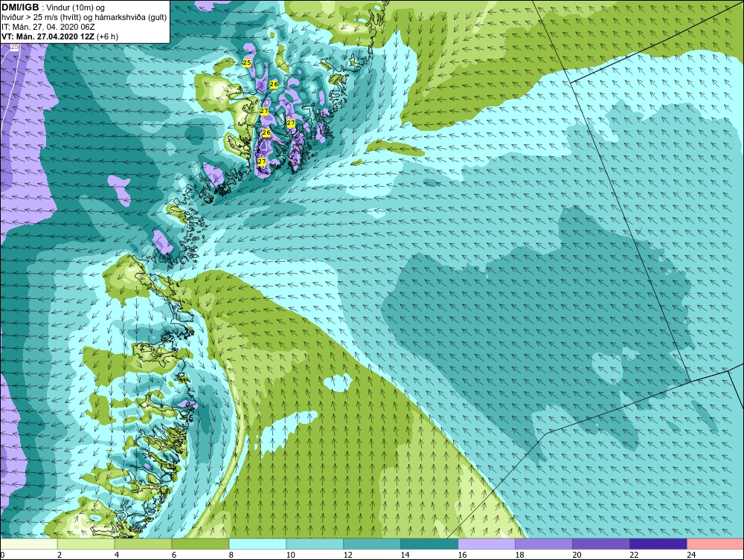Click the "VT: Mán. 27.04.2020 12Z (+6 h)" line

pos(60,36)
